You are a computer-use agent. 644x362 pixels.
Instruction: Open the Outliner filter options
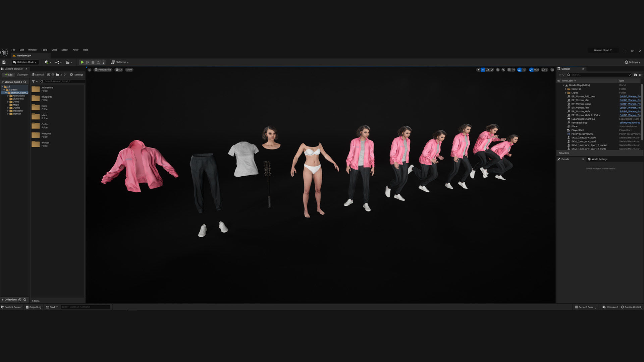(561, 75)
